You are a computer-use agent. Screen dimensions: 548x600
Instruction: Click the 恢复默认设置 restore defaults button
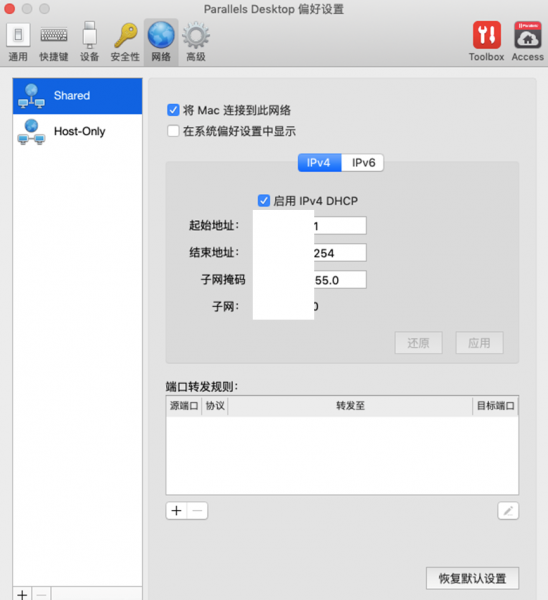coord(473,578)
